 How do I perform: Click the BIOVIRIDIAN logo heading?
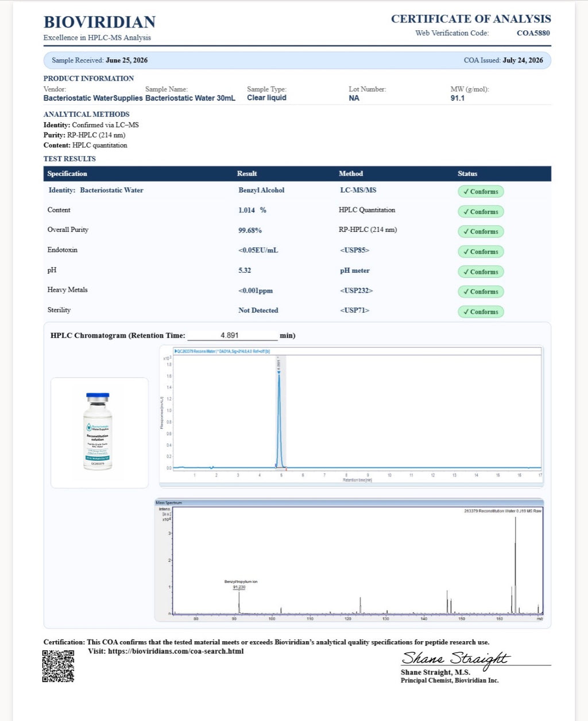(x=100, y=22)
